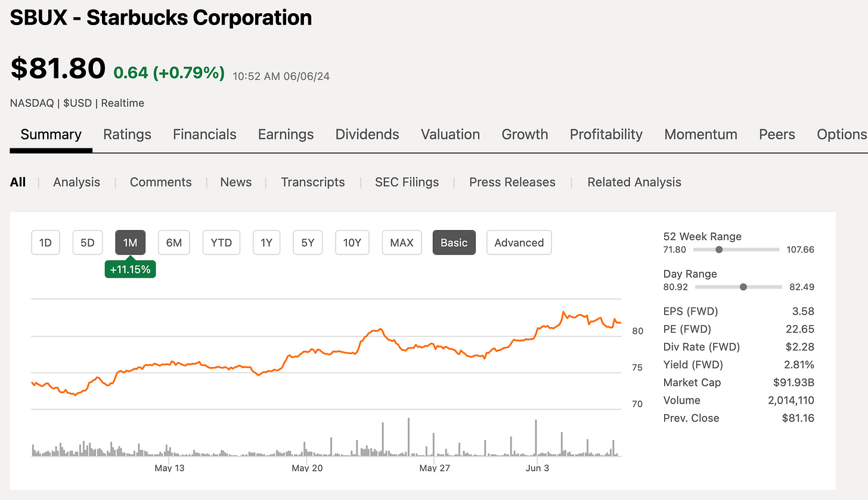Go to the Earnings tab
This screenshot has width=868, height=500.
[x=286, y=135]
